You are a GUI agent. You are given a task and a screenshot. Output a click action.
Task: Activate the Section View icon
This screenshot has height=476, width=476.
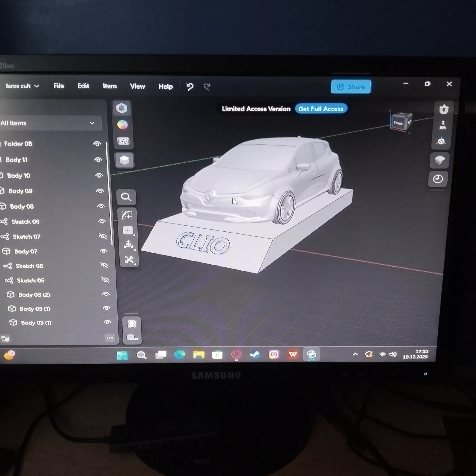[x=132, y=324]
